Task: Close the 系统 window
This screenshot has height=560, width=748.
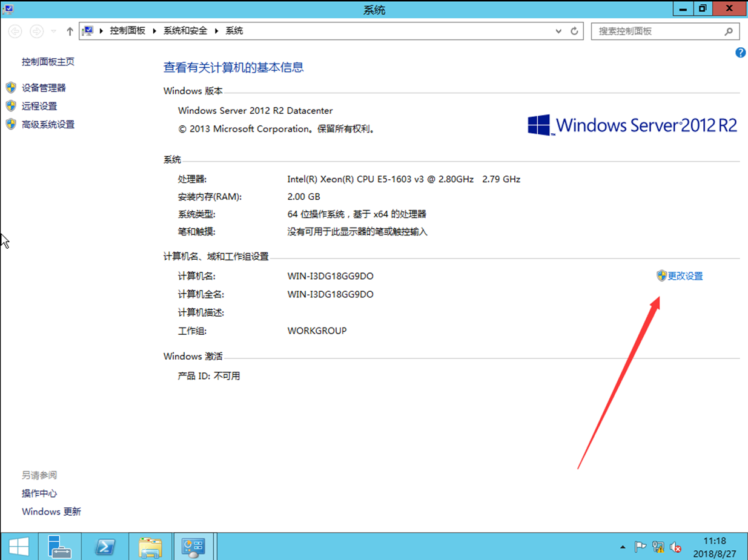Action: (x=729, y=8)
